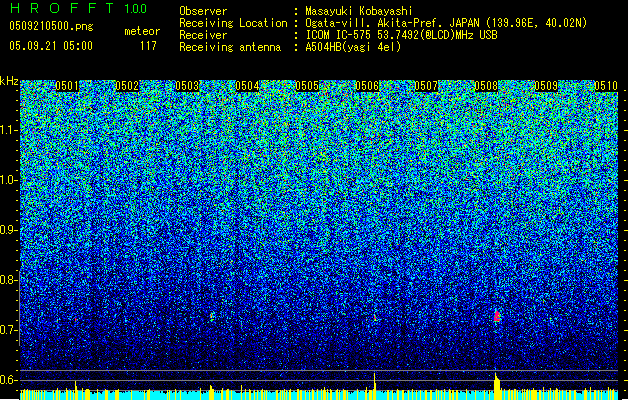Click the 0508 time marker
This screenshot has height=400, width=629.
486,86
